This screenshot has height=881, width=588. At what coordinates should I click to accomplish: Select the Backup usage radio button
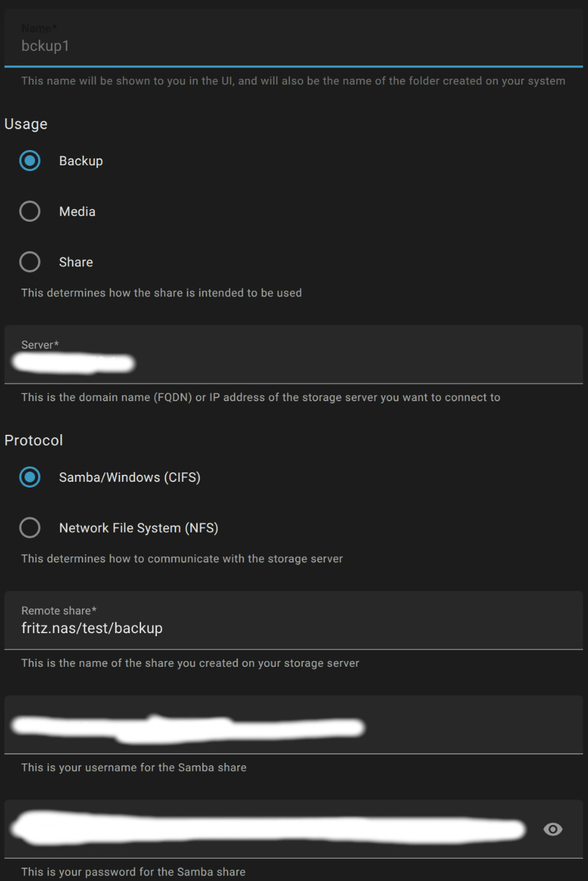click(x=30, y=161)
